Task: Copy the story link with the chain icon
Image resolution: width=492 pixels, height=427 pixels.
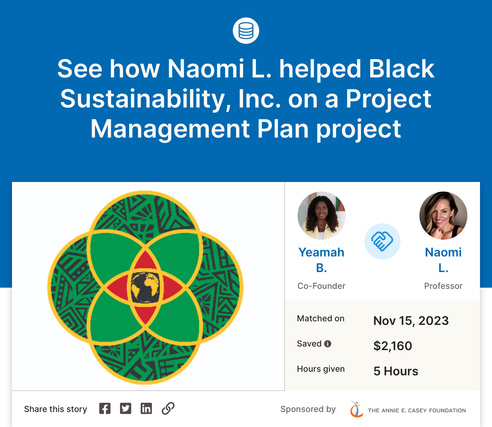Action: pos(168,408)
